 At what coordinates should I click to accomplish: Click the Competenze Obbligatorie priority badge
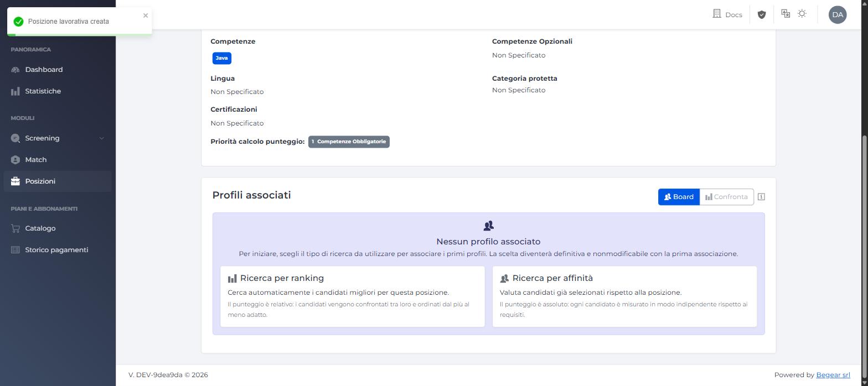[x=349, y=142]
